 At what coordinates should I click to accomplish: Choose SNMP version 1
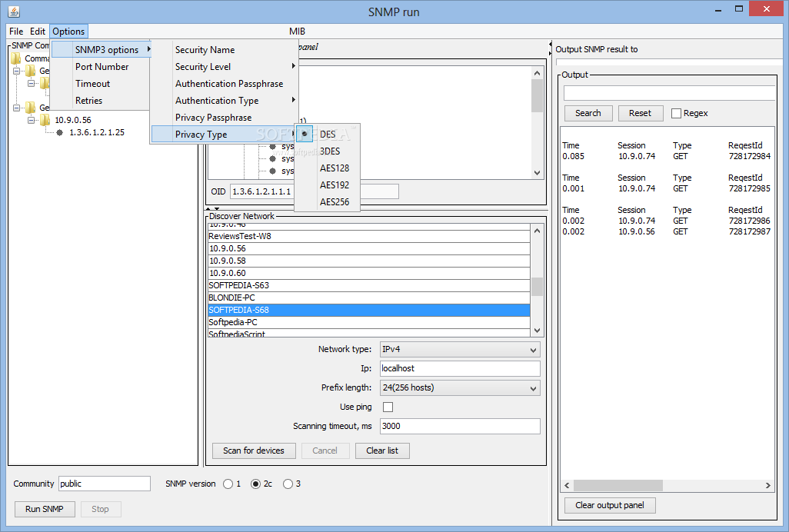228,484
